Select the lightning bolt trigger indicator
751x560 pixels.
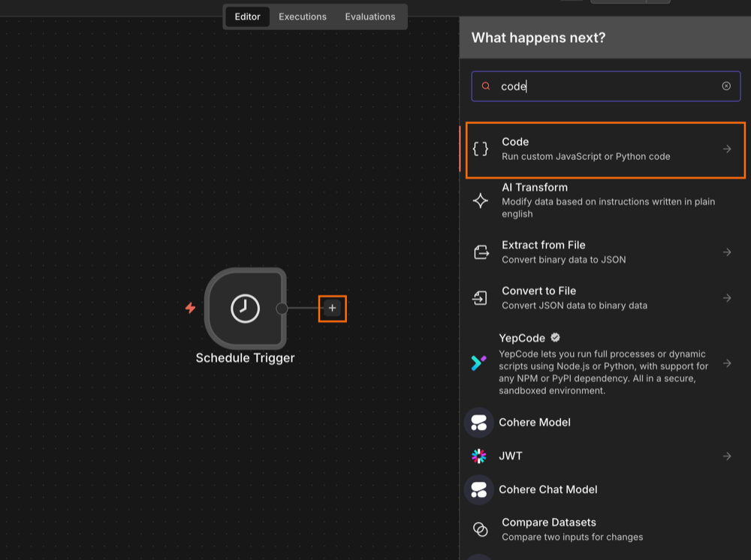(x=190, y=309)
